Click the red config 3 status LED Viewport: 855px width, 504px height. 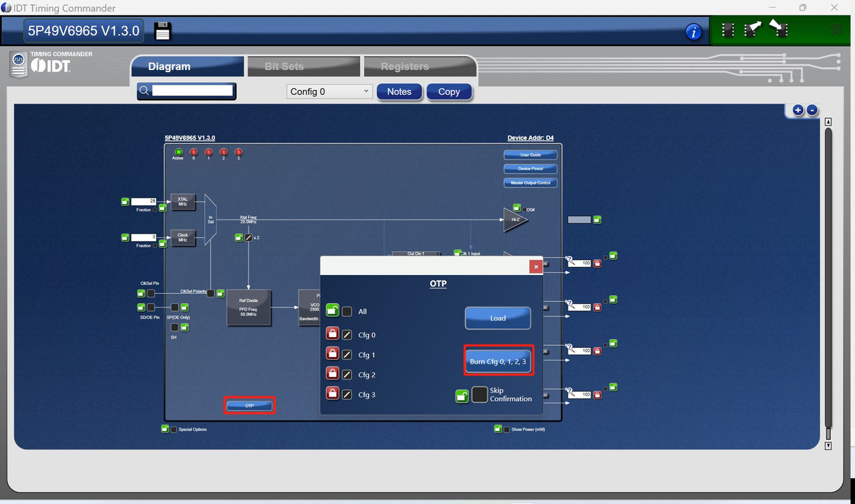point(238,152)
